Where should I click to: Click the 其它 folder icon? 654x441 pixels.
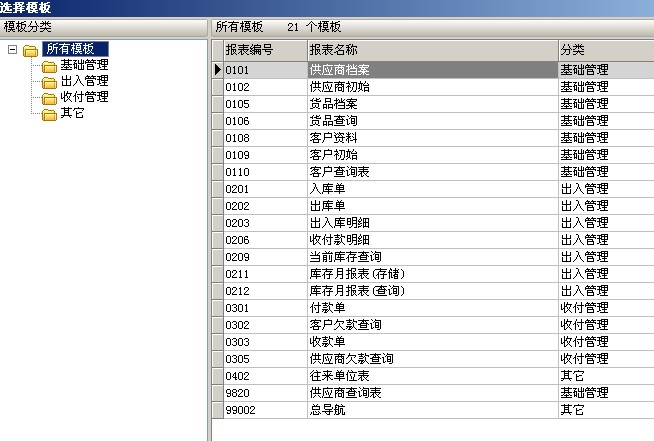tap(49, 114)
